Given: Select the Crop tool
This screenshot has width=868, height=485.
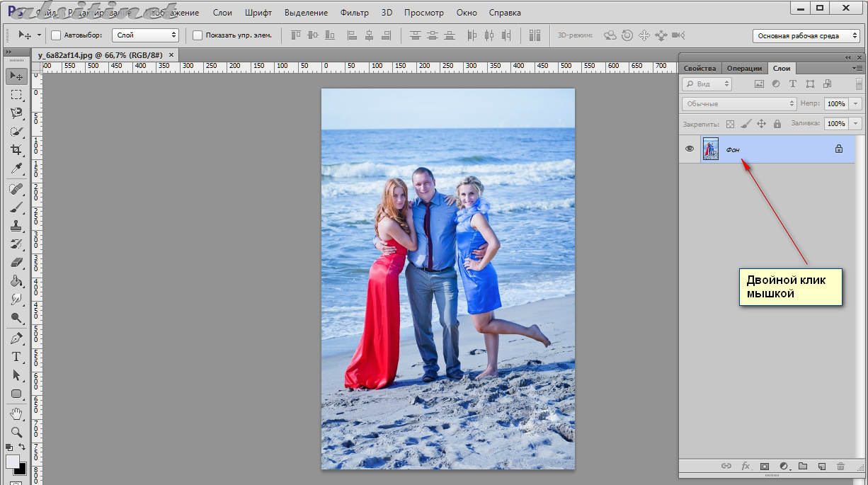Looking at the screenshot, I should tap(16, 150).
